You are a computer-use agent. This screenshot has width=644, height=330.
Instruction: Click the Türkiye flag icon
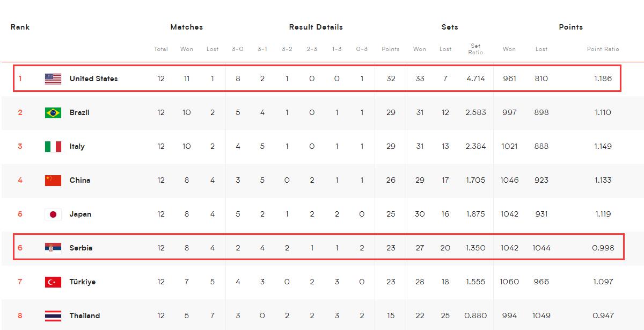click(x=53, y=282)
